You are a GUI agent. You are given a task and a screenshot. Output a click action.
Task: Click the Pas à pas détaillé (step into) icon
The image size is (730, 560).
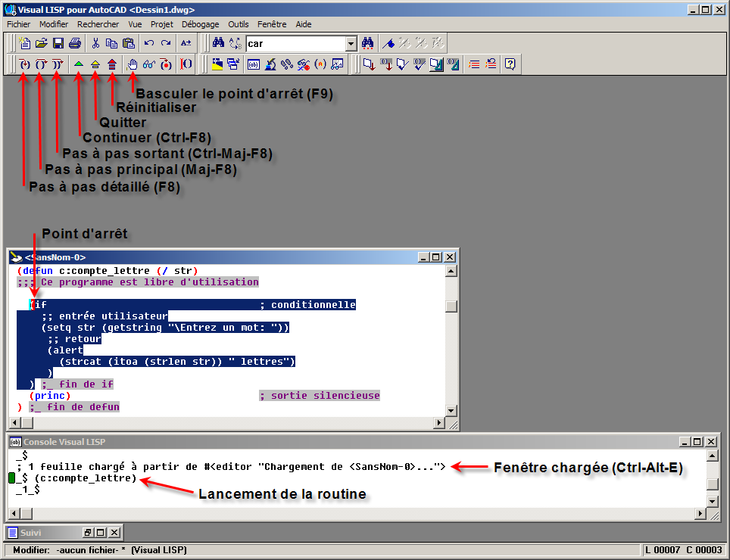24,64
